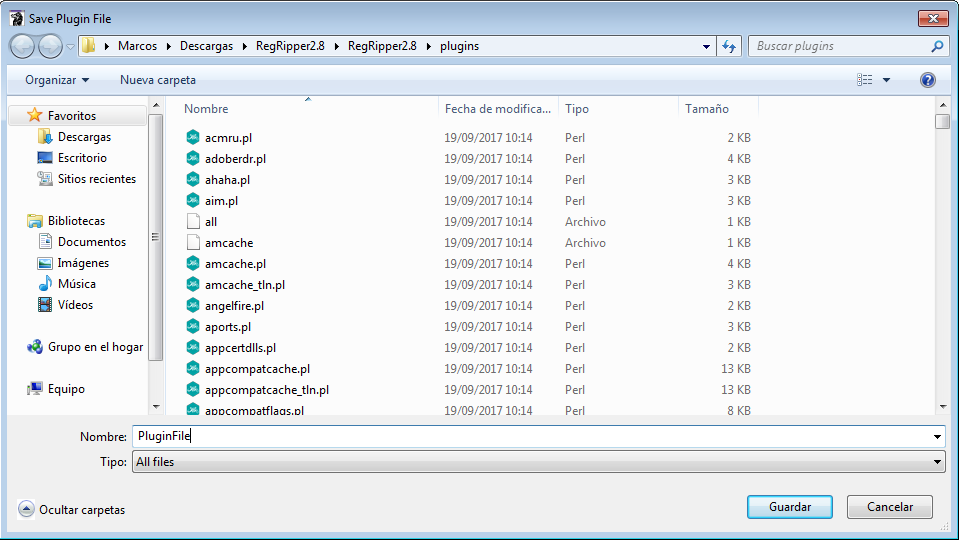Click the back navigation arrow button
This screenshot has width=959, height=540.
(x=22, y=46)
